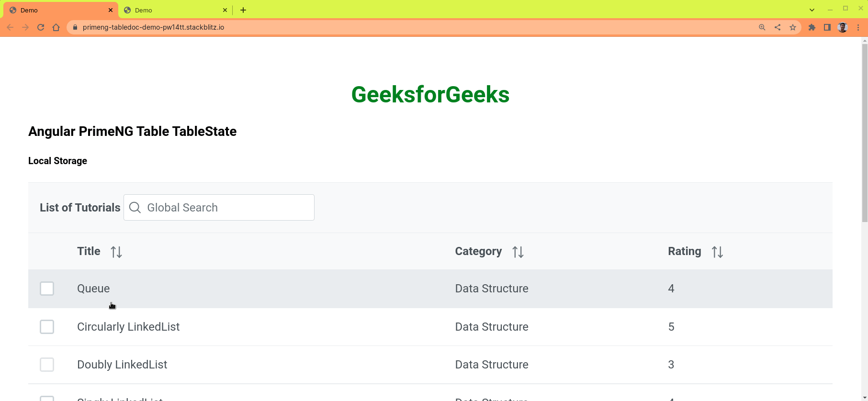The image size is (868, 401).
Task: Click the 'Queue' title cell
Action: [x=93, y=289]
